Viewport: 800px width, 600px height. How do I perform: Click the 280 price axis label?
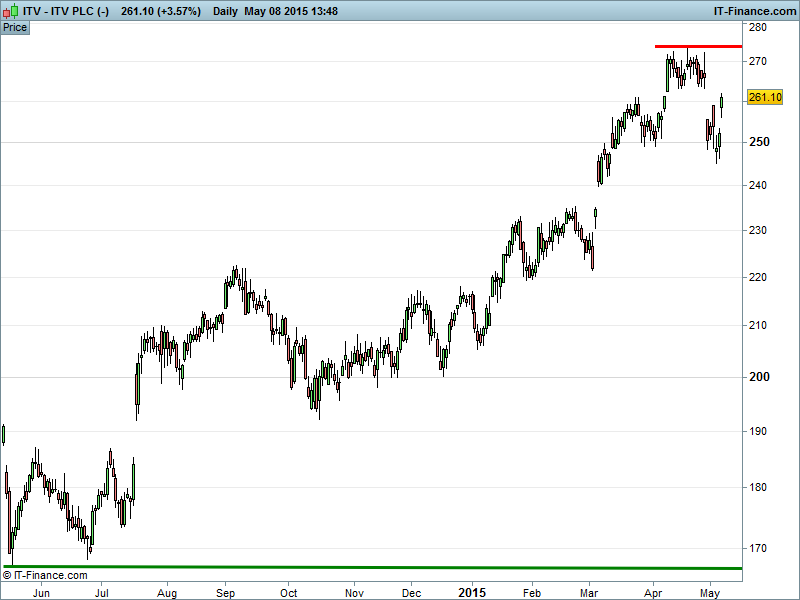click(758, 28)
